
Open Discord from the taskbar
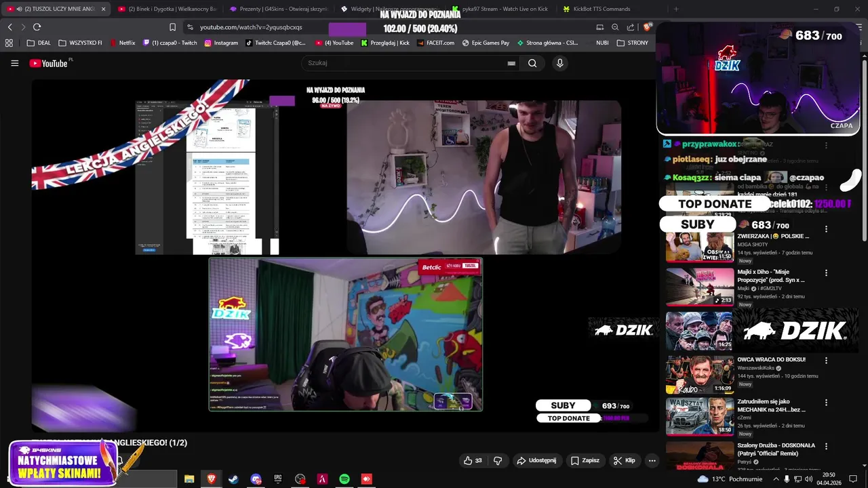click(x=256, y=479)
